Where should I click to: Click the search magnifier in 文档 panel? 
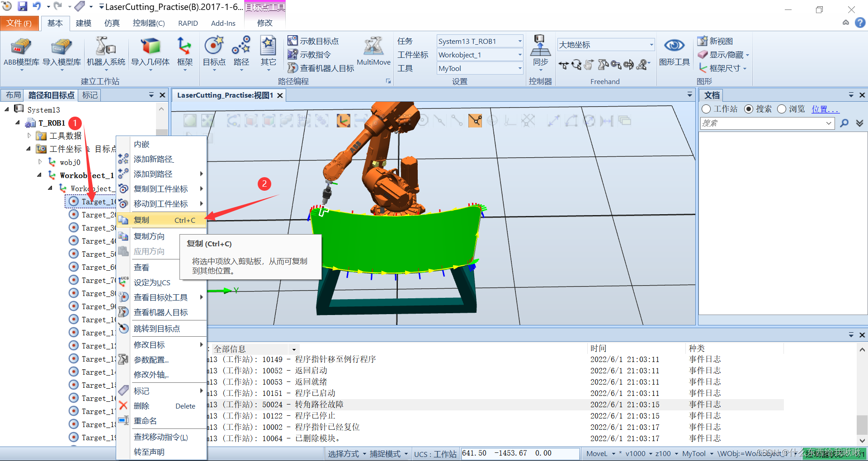tap(844, 123)
